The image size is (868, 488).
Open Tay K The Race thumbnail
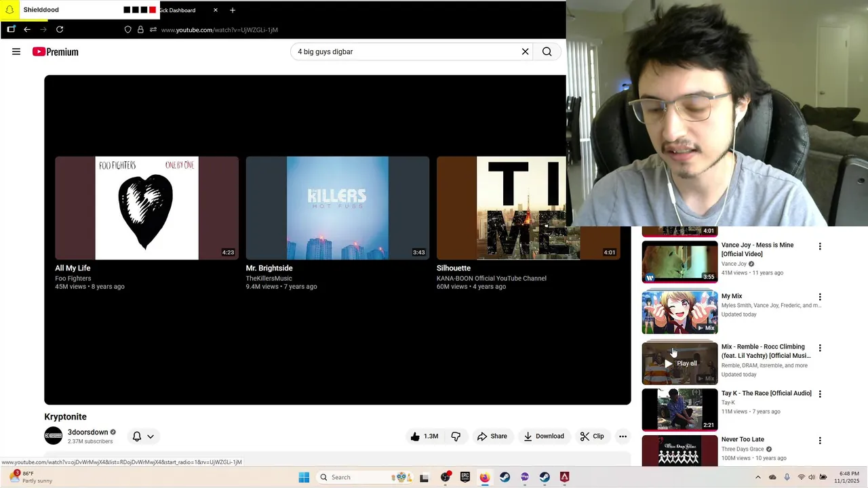point(679,409)
